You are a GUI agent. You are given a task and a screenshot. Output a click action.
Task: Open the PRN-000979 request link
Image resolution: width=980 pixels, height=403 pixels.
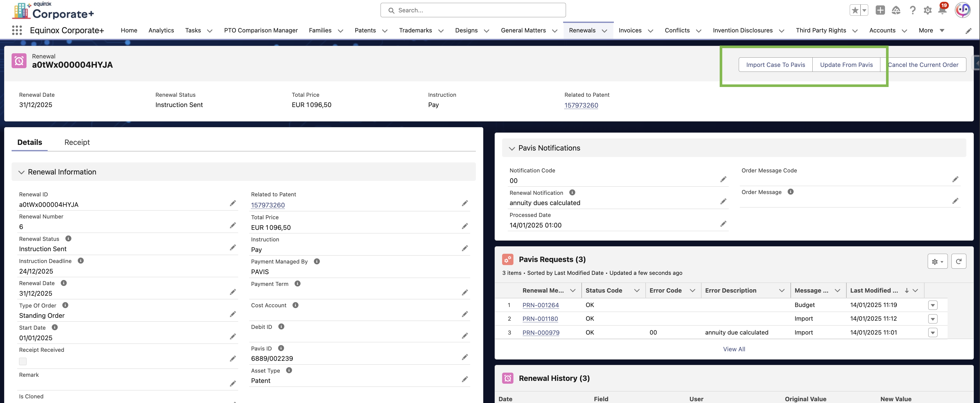(541, 333)
